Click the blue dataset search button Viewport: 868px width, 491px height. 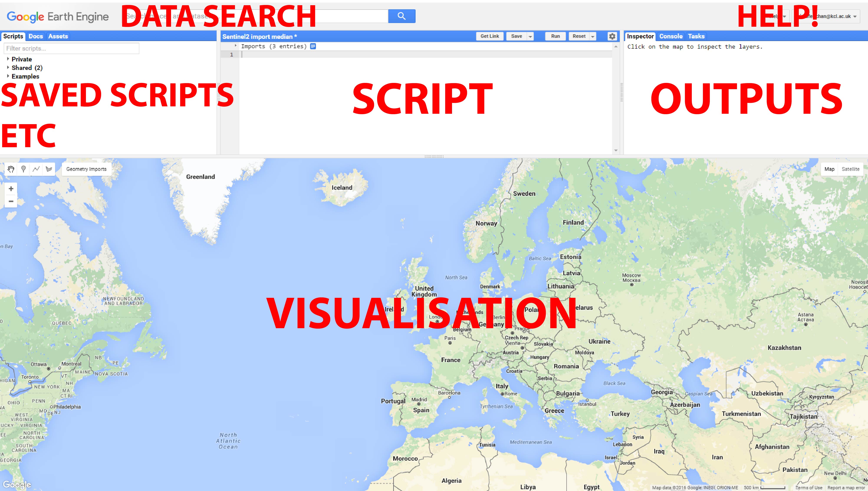point(401,16)
